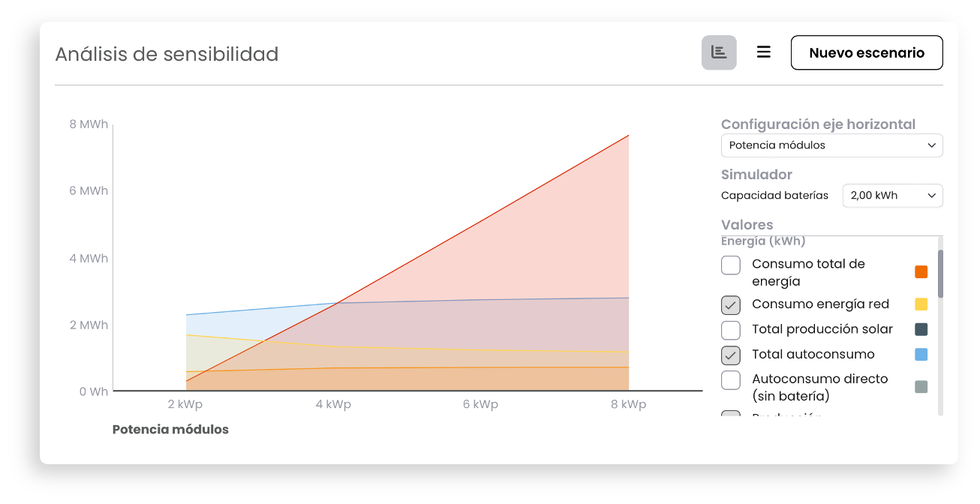The width and height of the screenshot is (980, 504).
Task: Tick the Autoconsumo directo (sin batería) checkbox
Action: point(731,380)
